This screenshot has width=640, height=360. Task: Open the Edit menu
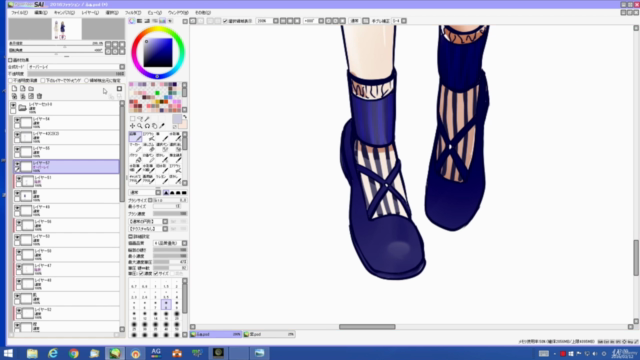click(x=40, y=13)
